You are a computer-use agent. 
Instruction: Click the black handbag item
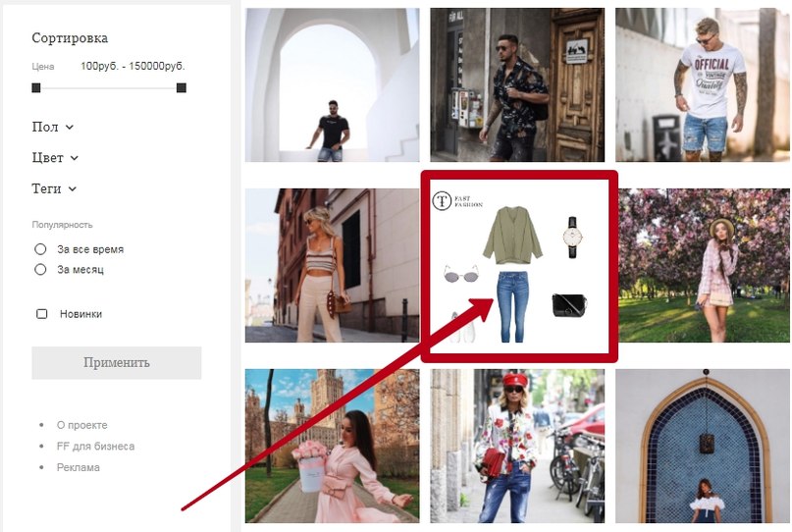click(569, 305)
